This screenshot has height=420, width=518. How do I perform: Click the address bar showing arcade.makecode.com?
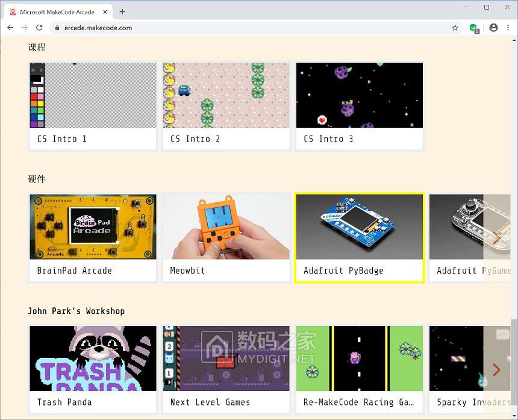pyautogui.click(x=241, y=28)
